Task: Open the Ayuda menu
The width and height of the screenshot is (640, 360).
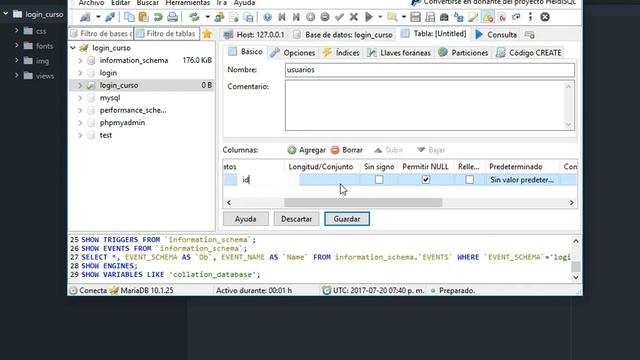Action: [244, 3]
